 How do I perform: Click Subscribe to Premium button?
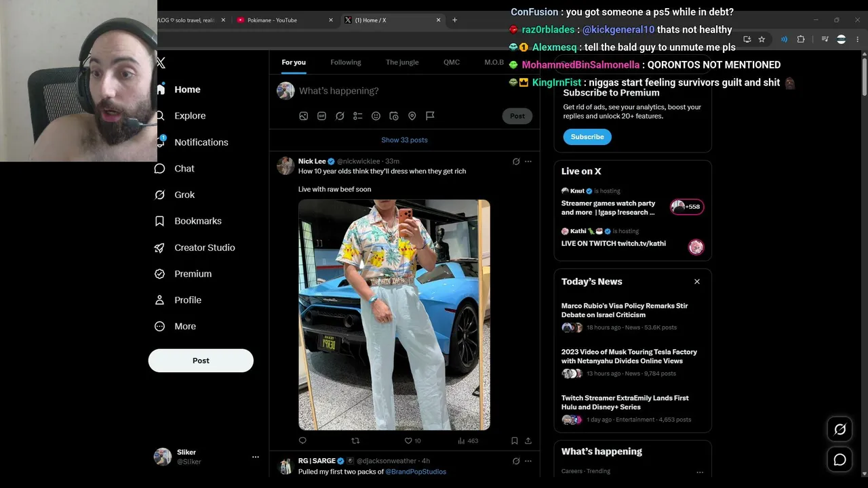587,137
